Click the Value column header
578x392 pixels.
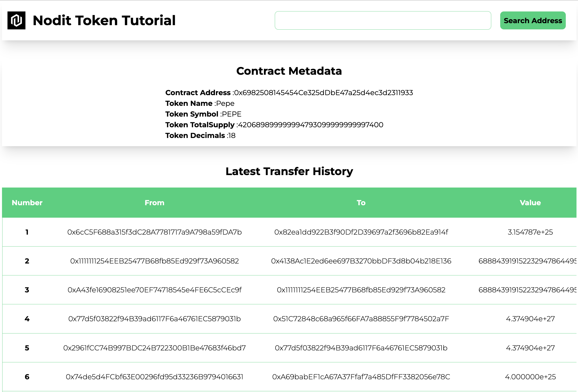pyautogui.click(x=530, y=202)
